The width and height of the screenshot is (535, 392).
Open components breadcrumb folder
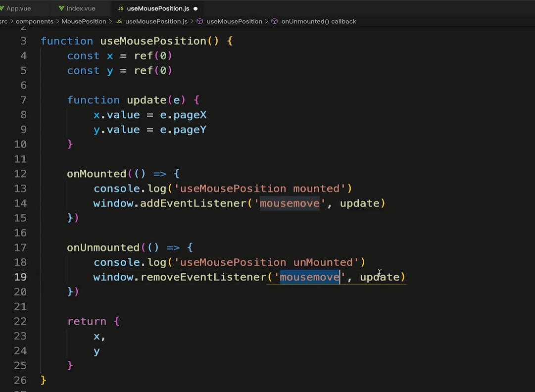pos(35,21)
